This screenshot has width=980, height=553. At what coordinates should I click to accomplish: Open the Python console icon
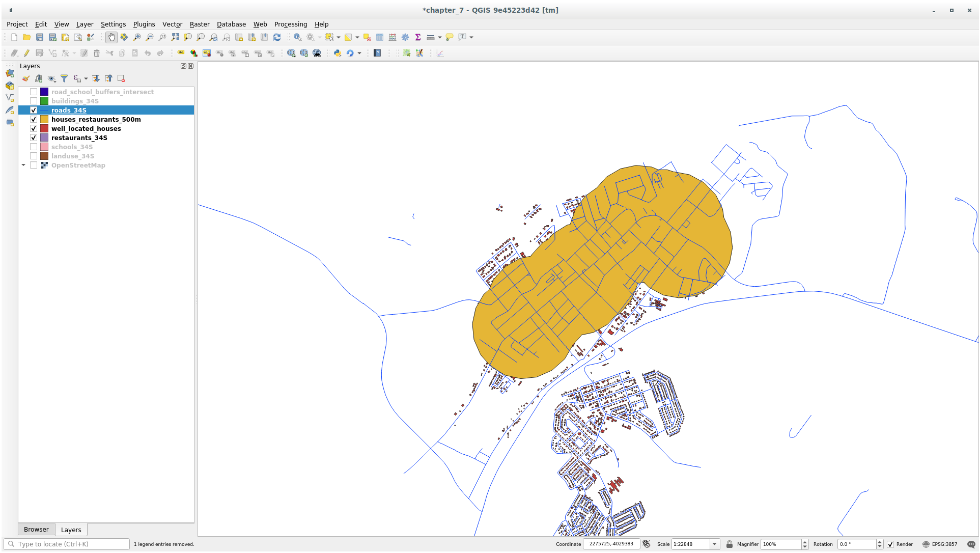[337, 53]
